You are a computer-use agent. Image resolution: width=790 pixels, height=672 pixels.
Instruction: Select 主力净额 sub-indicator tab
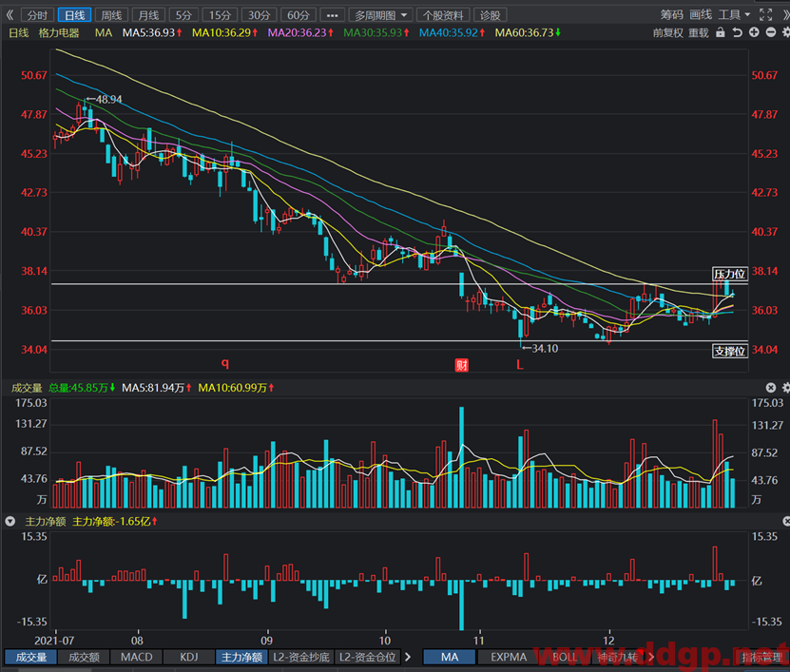click(241, 657)
